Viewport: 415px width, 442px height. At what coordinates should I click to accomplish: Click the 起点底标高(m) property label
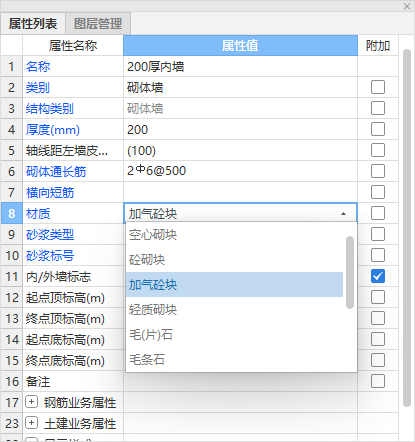pyautogui.click(x=65, y=340)
